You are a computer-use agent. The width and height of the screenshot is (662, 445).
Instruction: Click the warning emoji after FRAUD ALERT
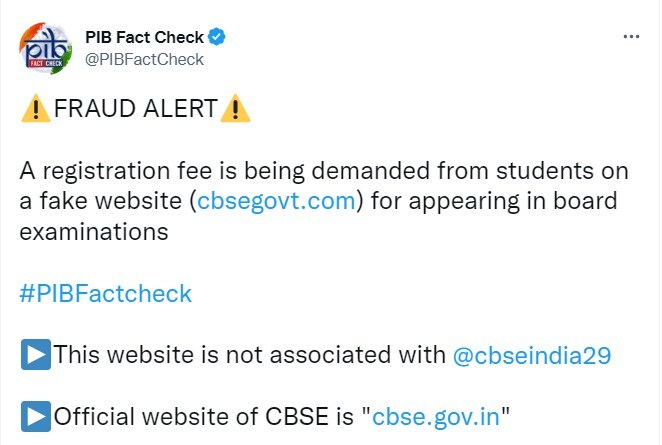(x=234, y=109)
